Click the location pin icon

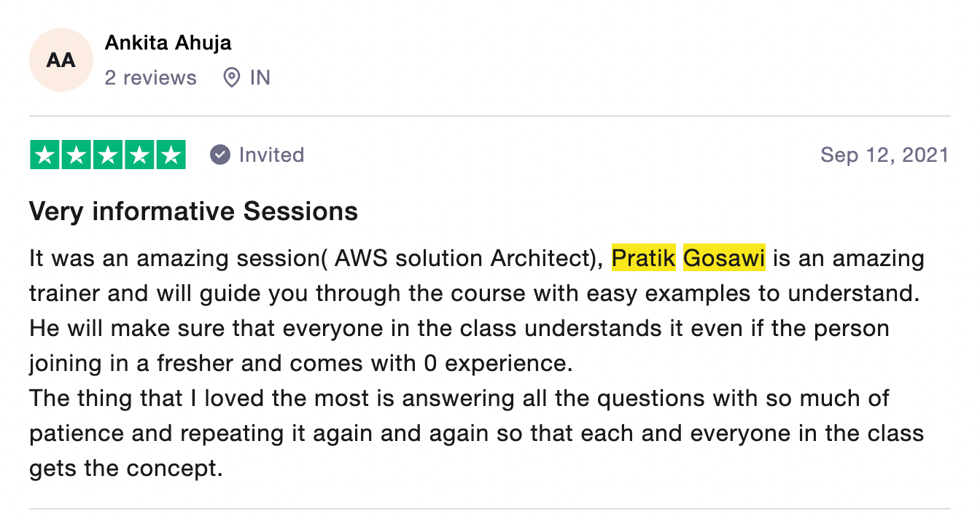point(231,78)
